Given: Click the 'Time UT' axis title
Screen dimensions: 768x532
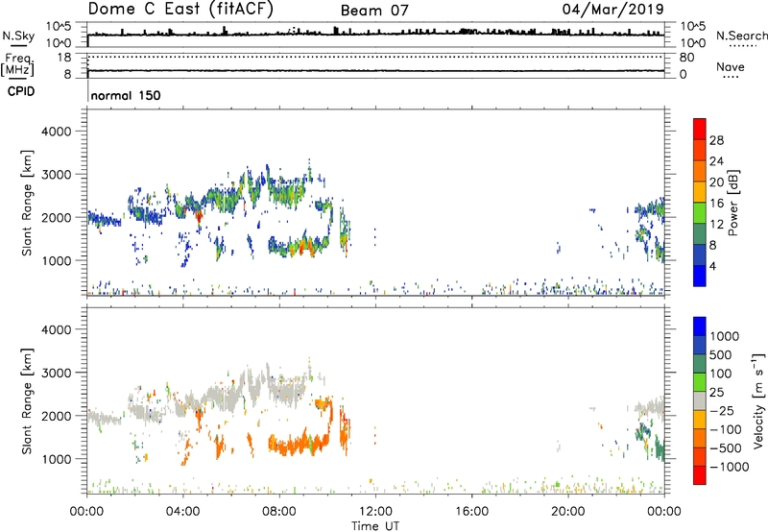Looking at the screenshot, I should [375, 526].
